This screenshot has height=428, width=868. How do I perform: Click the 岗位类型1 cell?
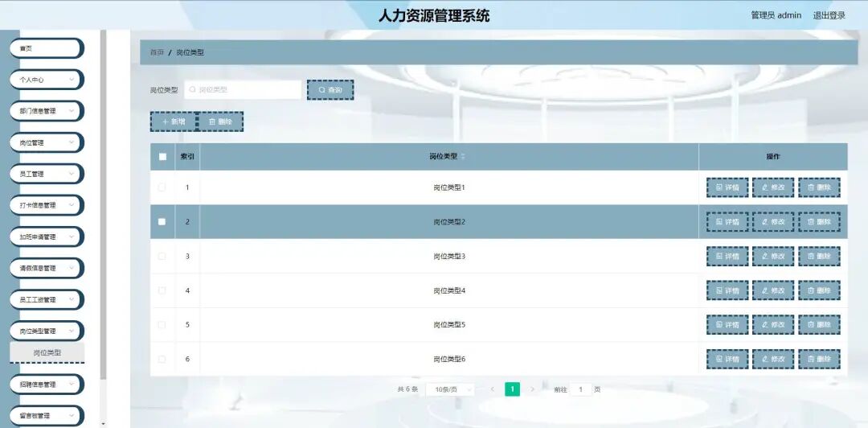[x=449, y=187]
